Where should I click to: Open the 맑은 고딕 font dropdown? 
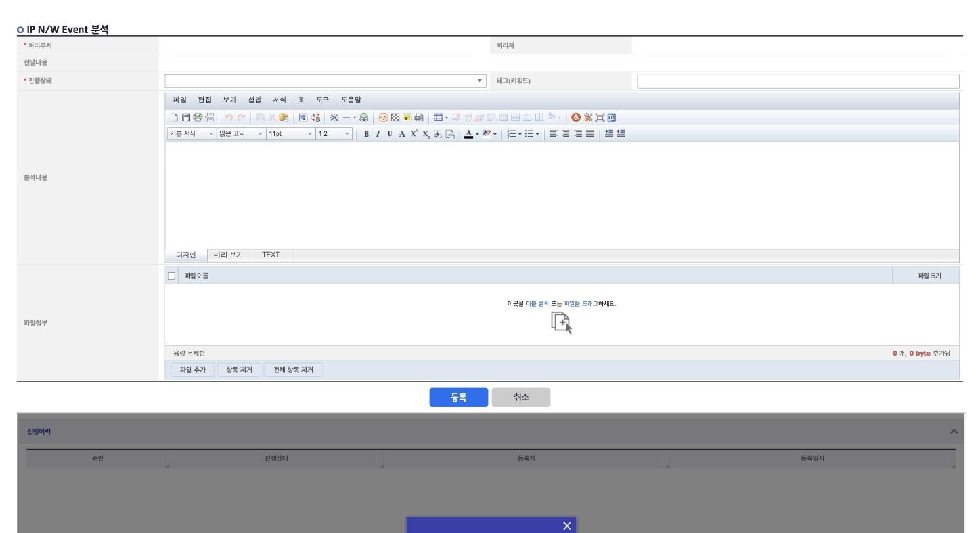pyautogui.click(x=241, y=134)
